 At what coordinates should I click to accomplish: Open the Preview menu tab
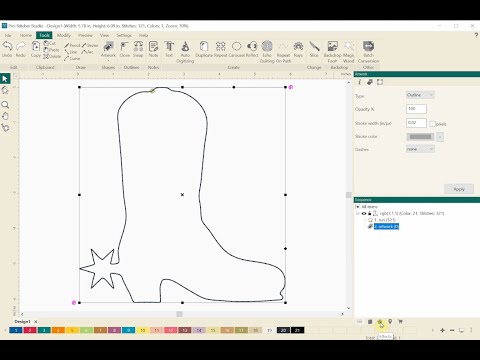click(x=85, y=35)
